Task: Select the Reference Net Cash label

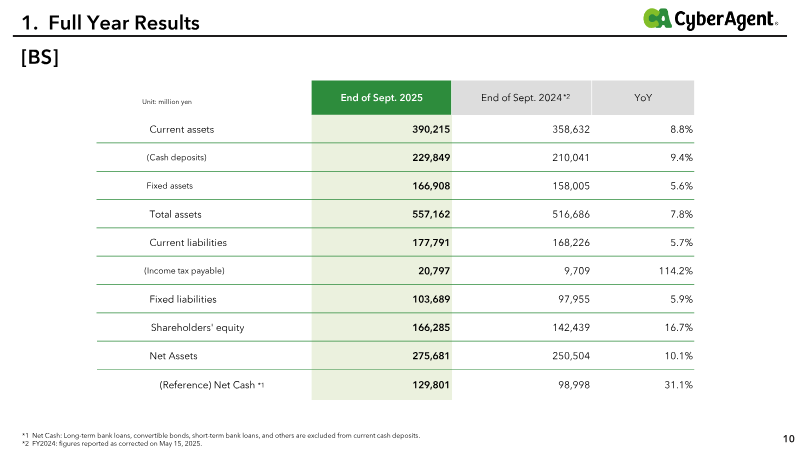Action: (x=211, y=384)
